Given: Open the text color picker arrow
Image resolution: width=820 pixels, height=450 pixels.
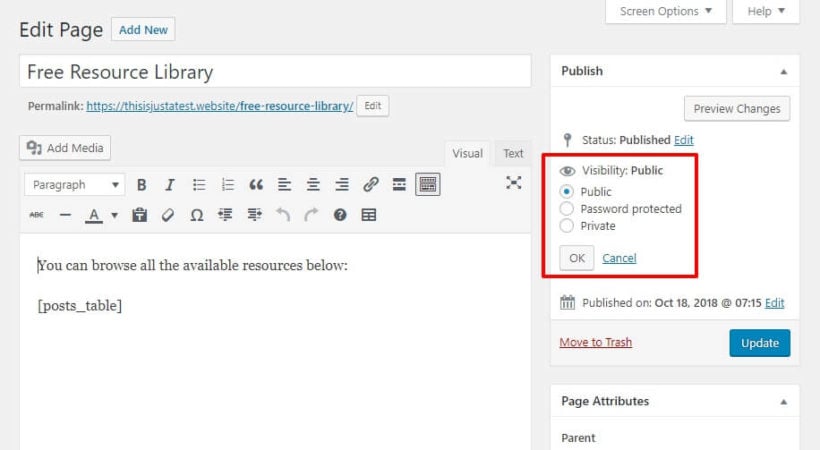Looking at the screenshot, I should [x=115, y=215].
